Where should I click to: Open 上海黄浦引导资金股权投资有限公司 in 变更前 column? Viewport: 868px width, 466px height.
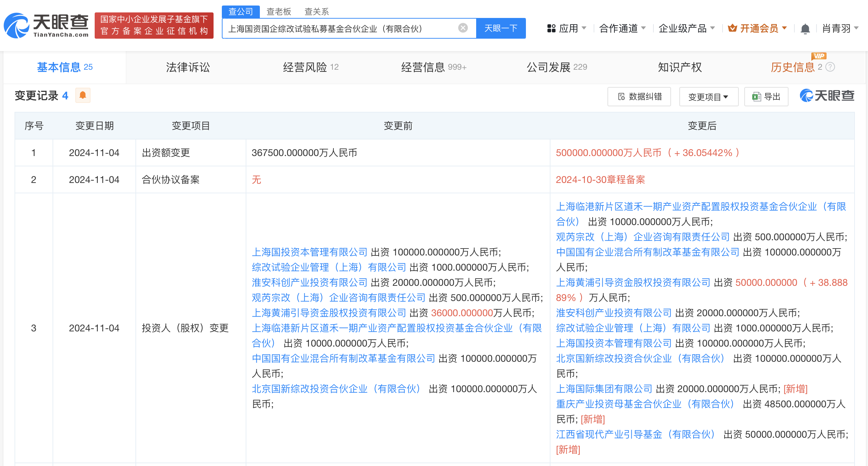[329, 313]
